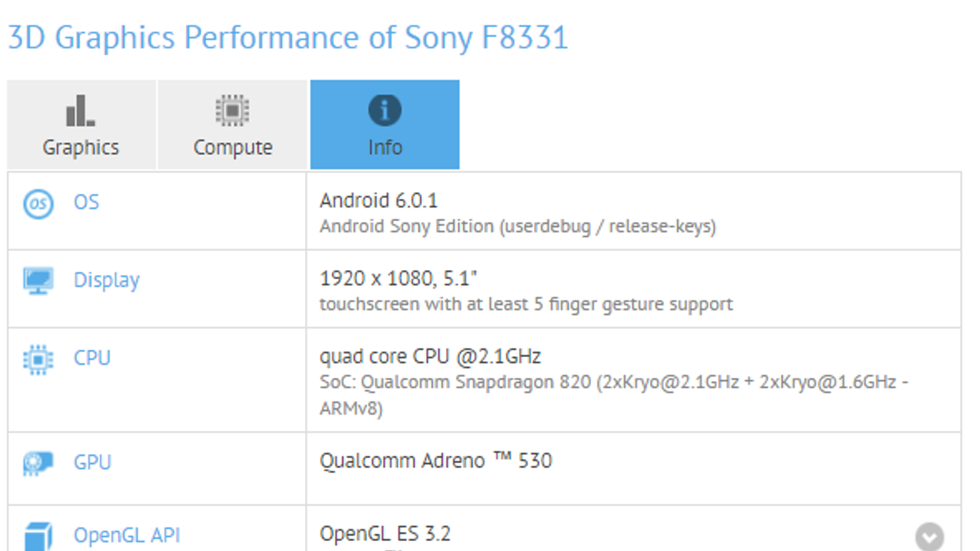The height and width of the screenshot is (551, 980).
Task: Click the GPU row label
Action: click(92, 462)
